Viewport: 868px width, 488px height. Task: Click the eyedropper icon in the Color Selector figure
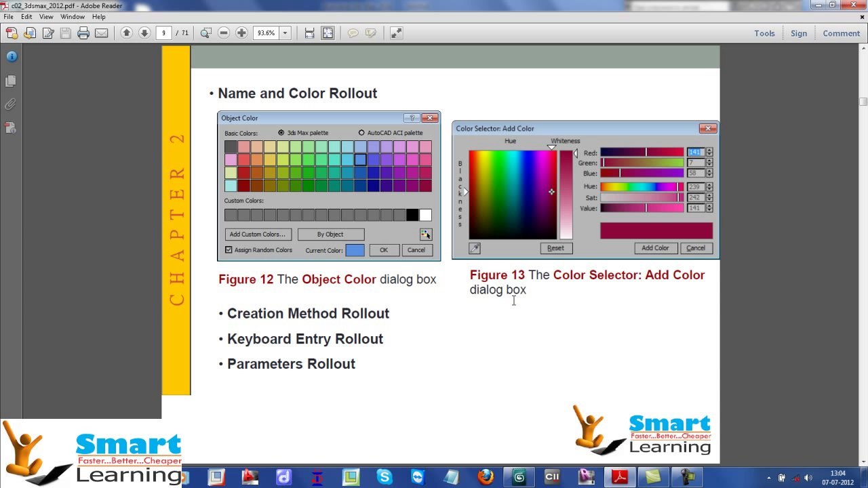tap(475, 249)
